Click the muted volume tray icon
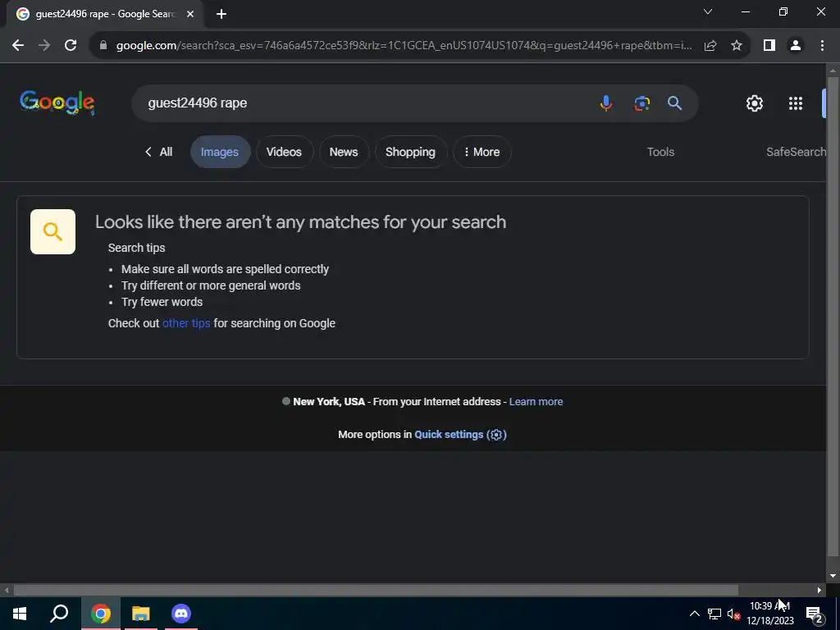Viewport: 840px width, 630px height. (733, 614)
